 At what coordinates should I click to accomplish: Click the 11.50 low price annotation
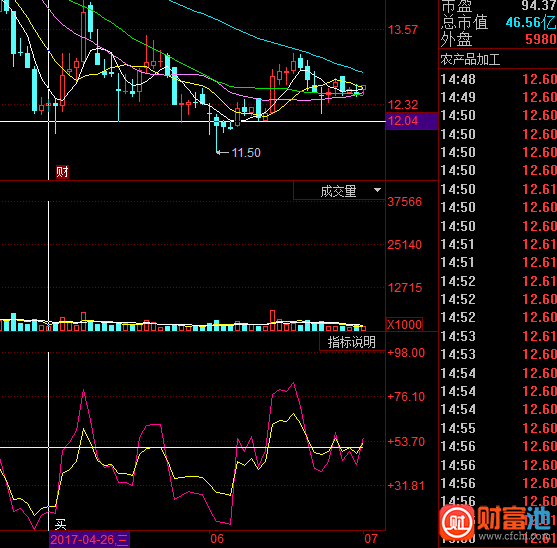pyautogui.click(x=246, y=153)
